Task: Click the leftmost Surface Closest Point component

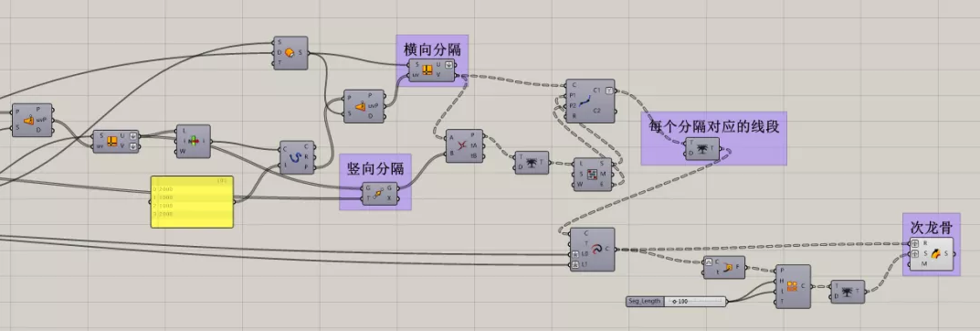Action: coord(33,120)
